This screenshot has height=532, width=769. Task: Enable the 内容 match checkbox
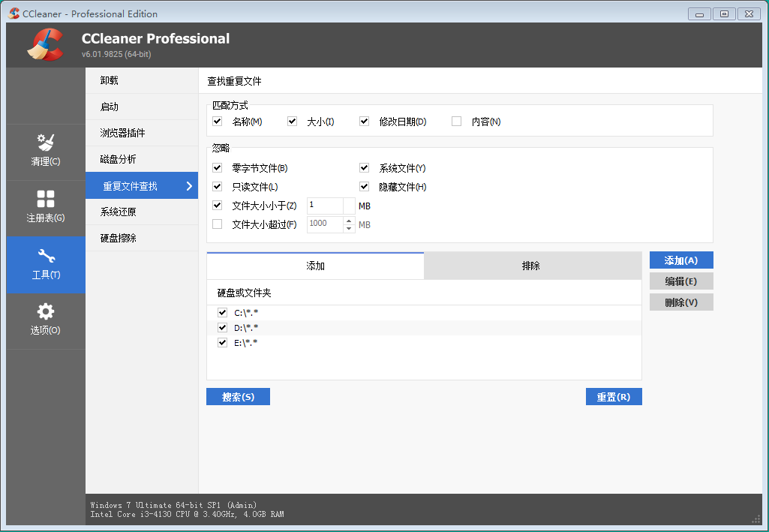pyautogui.click(x=456, y=122)
